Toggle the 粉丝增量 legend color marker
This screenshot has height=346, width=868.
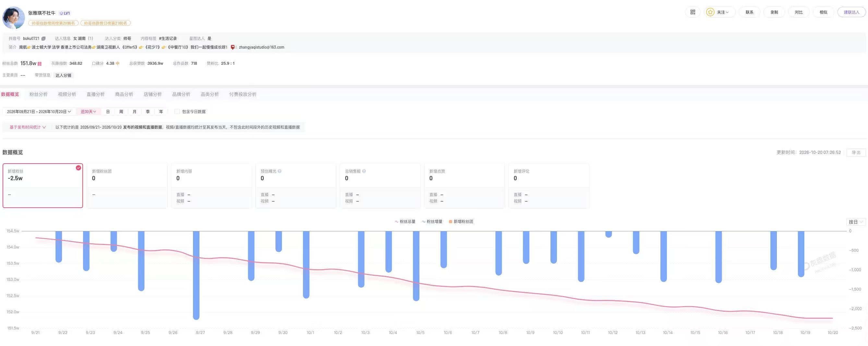coord(424,222)
